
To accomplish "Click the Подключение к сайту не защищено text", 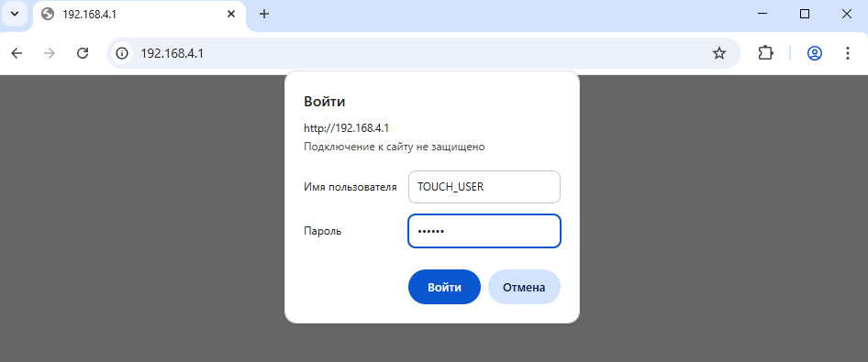I will coord(395,147).
